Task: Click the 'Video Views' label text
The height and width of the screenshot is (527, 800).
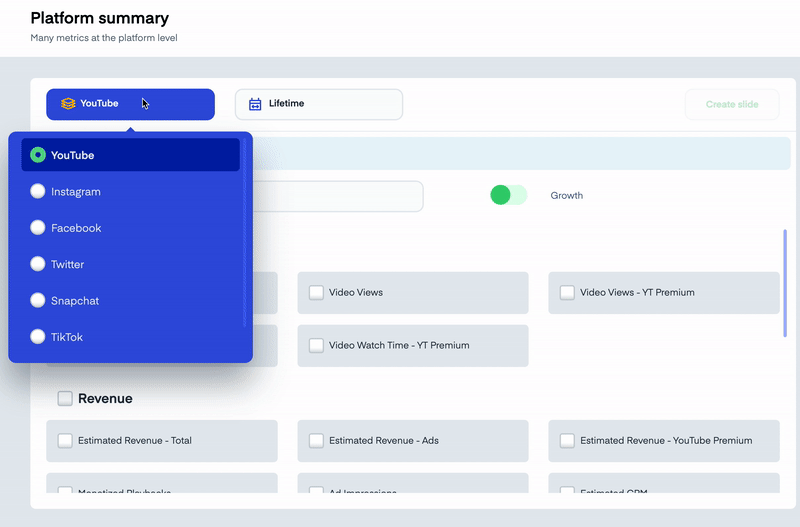Action: (356, 292)
